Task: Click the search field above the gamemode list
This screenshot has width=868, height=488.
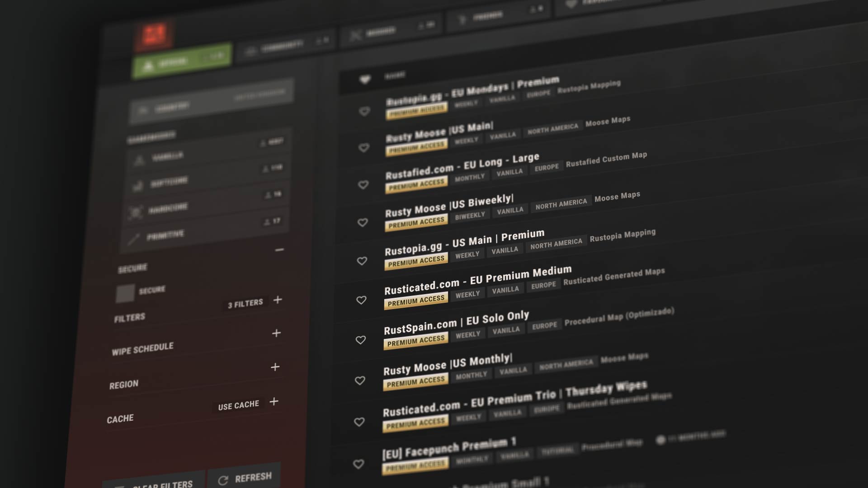Action: pyautogui.click(x=212, y=101)
